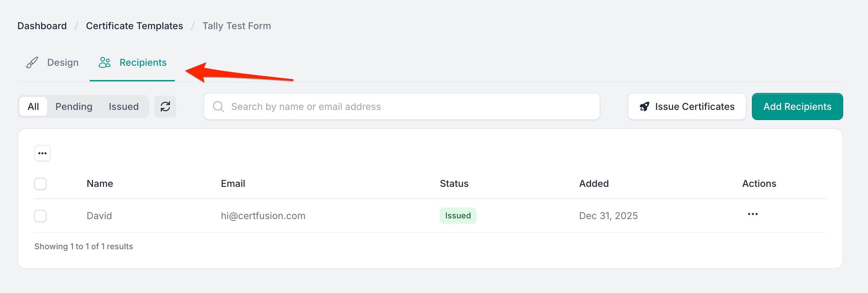Filter recipients by Pending
This screenshot has width=868, height=293.
click(x=74, y=106)
